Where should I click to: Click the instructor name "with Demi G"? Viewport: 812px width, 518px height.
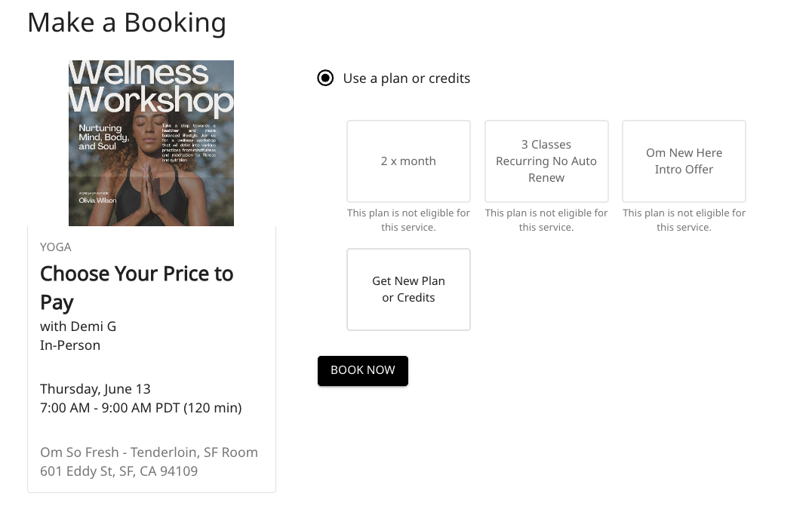[78, 326]
